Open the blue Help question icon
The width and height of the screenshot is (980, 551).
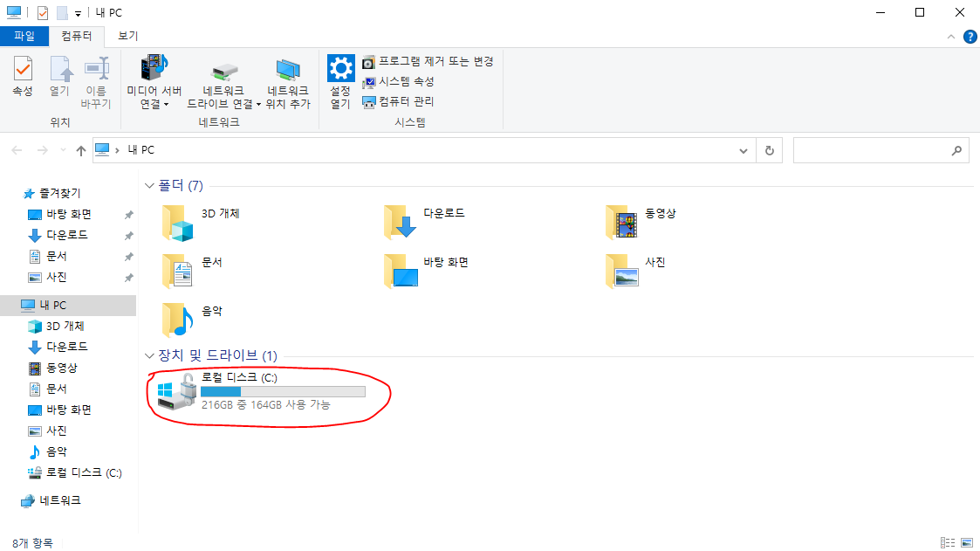(x=970, y=37)
